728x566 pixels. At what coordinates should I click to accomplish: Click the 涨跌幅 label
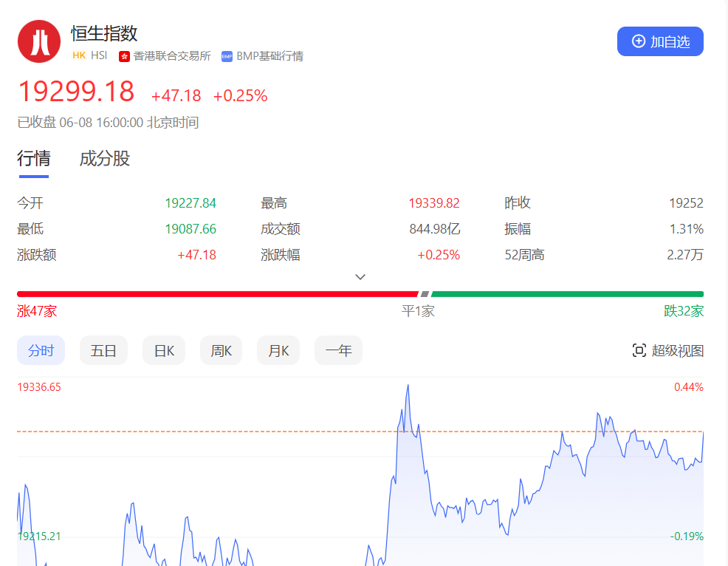click(x=281, y=255)
